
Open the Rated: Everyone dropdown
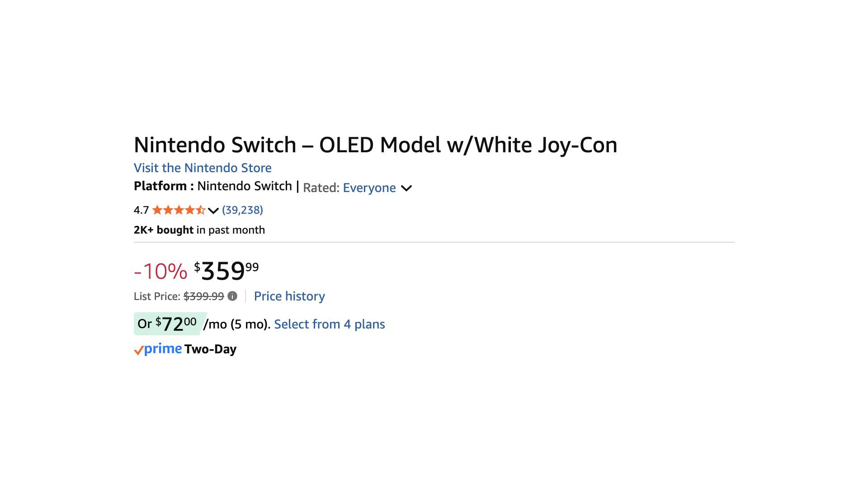coord(369,188)
